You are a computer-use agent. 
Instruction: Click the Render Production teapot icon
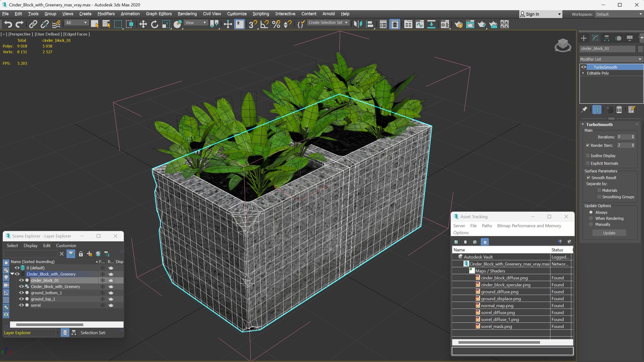pyautogui.click(x=482, y=24)
